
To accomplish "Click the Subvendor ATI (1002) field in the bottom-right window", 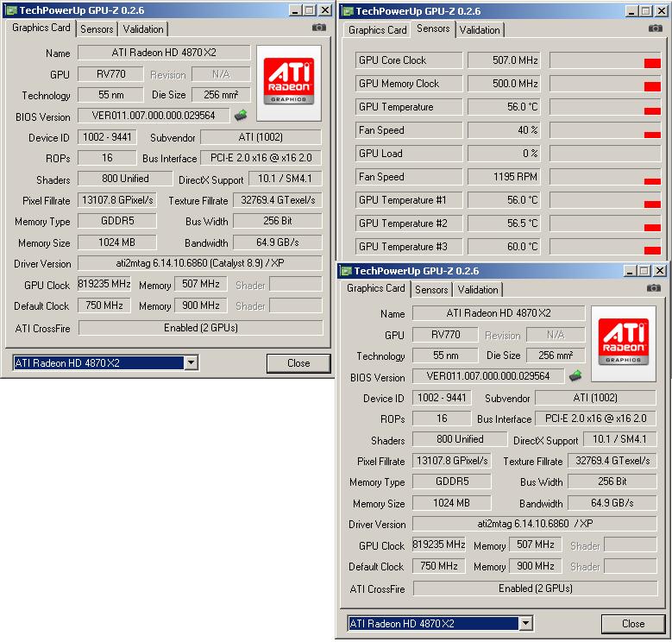I will [x=596, y=398].
